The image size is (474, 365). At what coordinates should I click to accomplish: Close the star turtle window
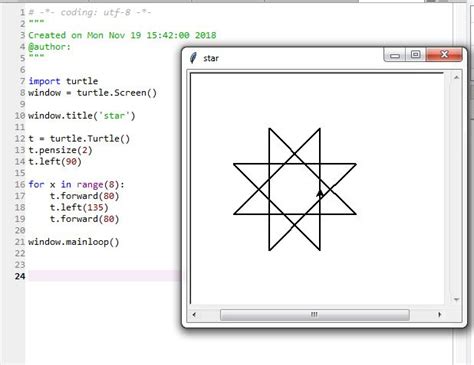click(444, 55)
